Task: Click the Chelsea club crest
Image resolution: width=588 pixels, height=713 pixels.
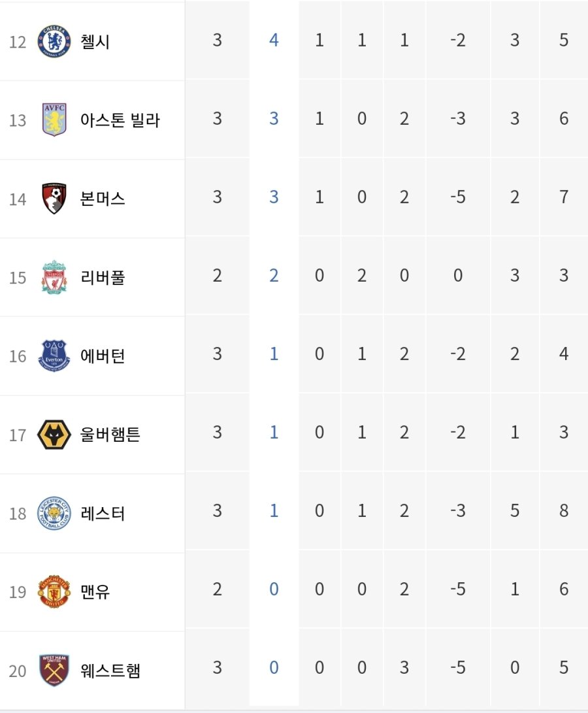Action: coord(54,41)
